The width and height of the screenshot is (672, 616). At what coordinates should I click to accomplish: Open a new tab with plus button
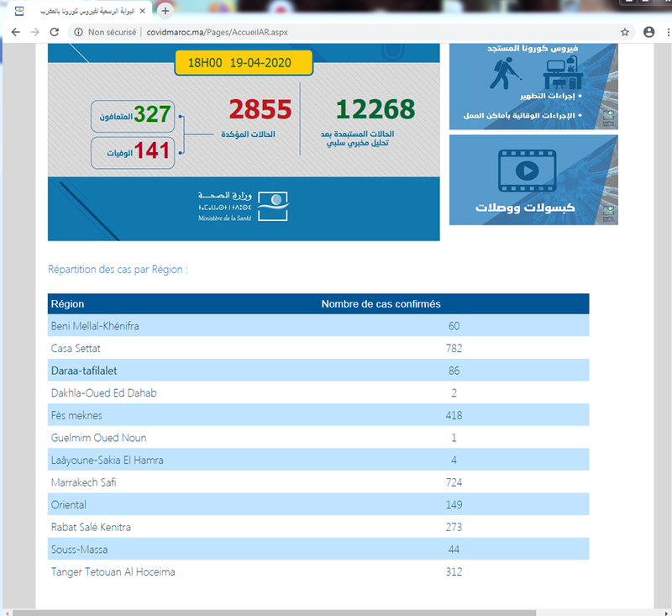[x=165, y=11]
